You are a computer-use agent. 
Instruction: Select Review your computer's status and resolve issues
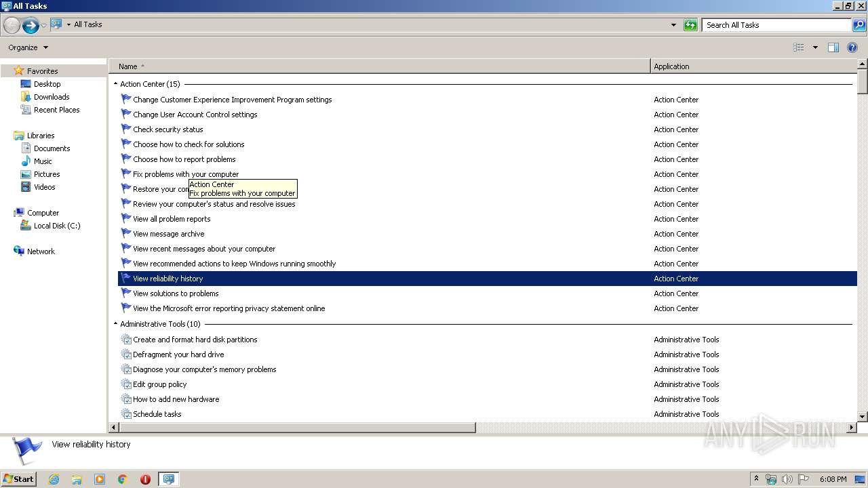[x=214, y=204]
